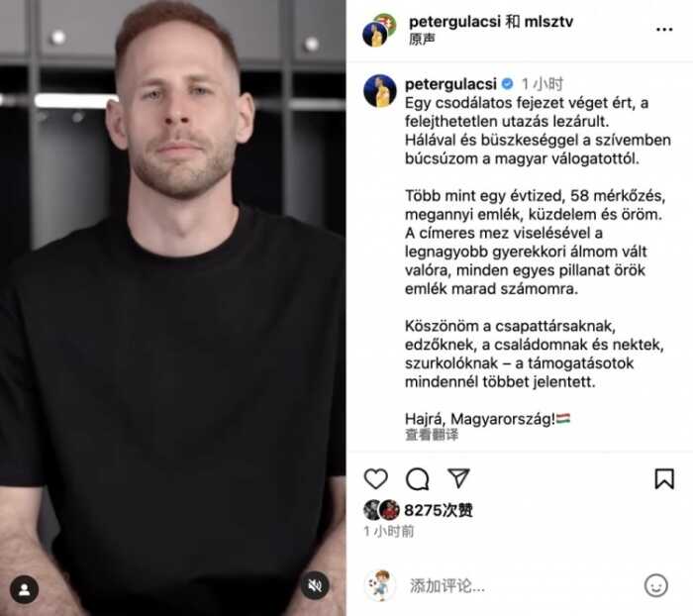Open comments via the speech bubble icon
Screen dimensions: 693x616
point(417,478)
